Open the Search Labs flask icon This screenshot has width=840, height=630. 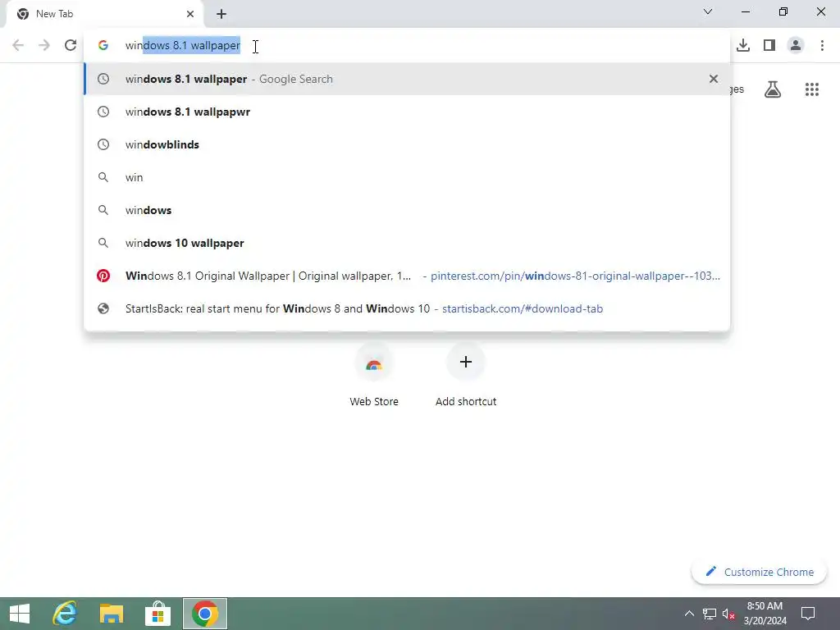click(773, 89)
